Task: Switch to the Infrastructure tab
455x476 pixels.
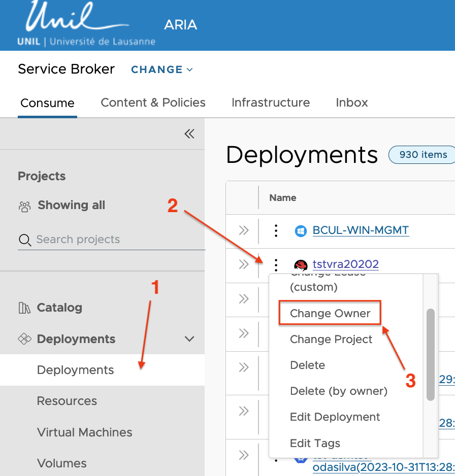Action: point(270,103)
